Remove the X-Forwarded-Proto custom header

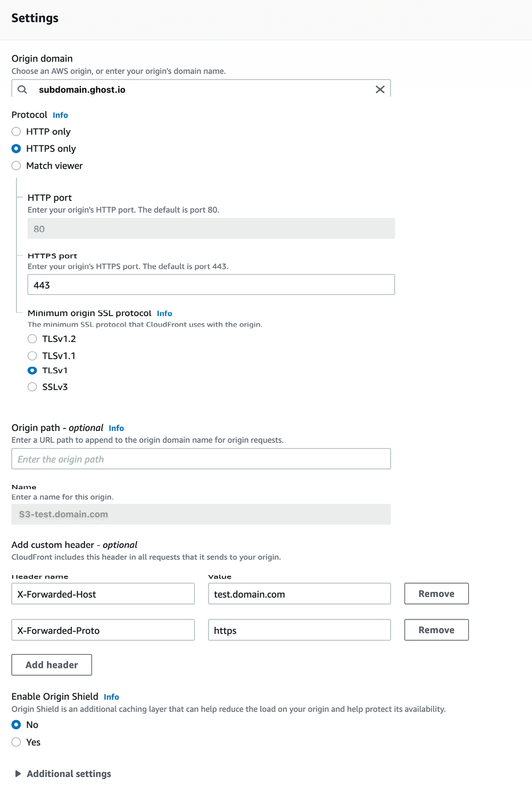point(436,630)
